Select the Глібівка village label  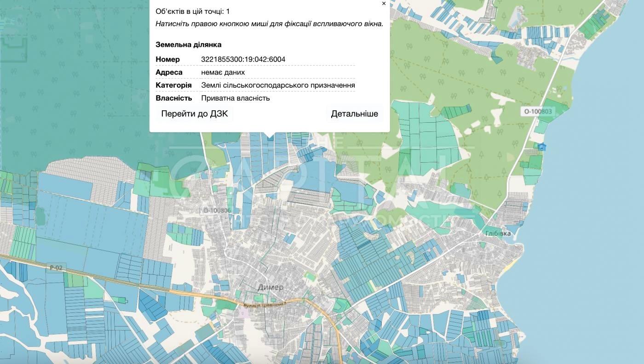click(x=498, y=233)
